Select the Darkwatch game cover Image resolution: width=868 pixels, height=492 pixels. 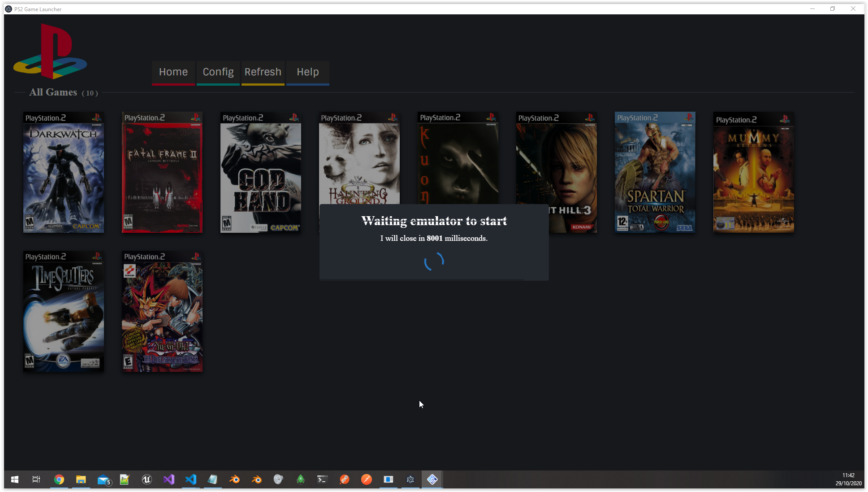[64, 172]
